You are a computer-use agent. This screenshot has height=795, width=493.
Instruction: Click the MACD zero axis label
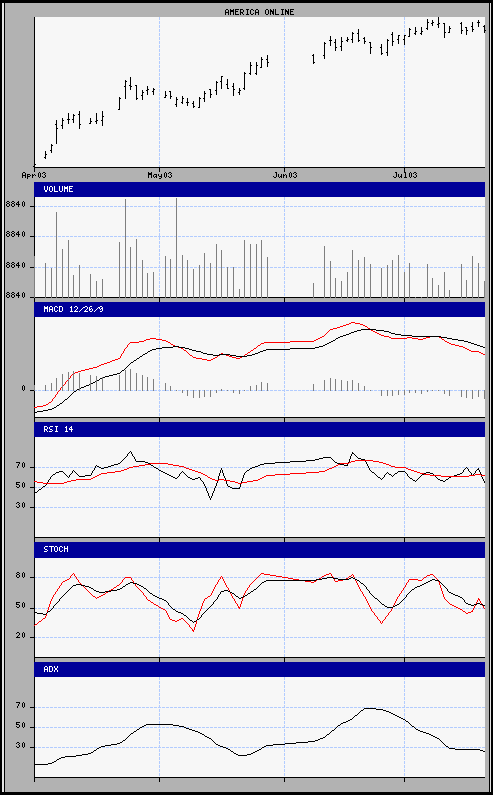click(23, 389)
